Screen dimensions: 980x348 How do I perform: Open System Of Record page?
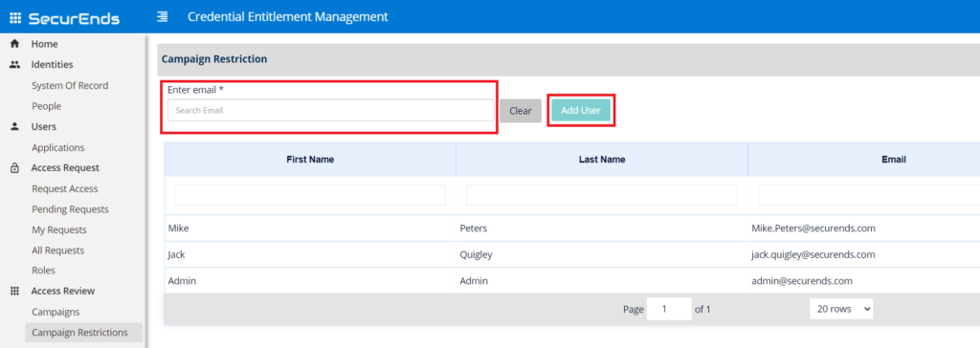[70, 86]
